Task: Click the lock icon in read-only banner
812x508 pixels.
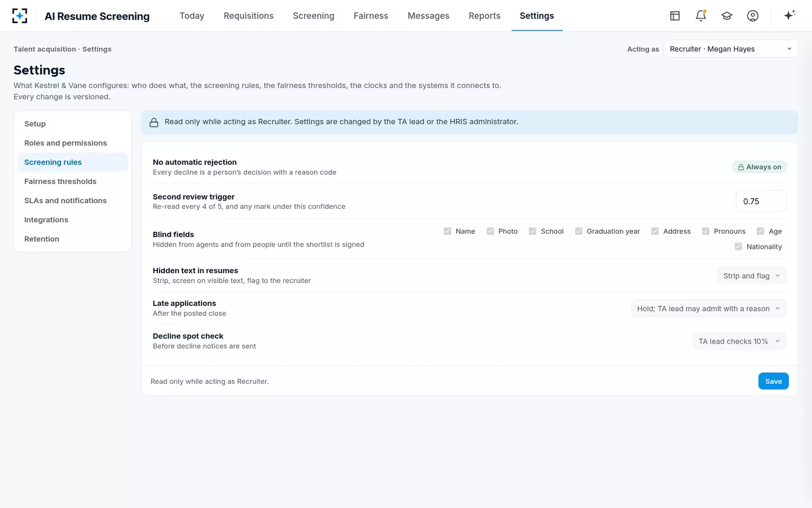Action: coord(153,122)
